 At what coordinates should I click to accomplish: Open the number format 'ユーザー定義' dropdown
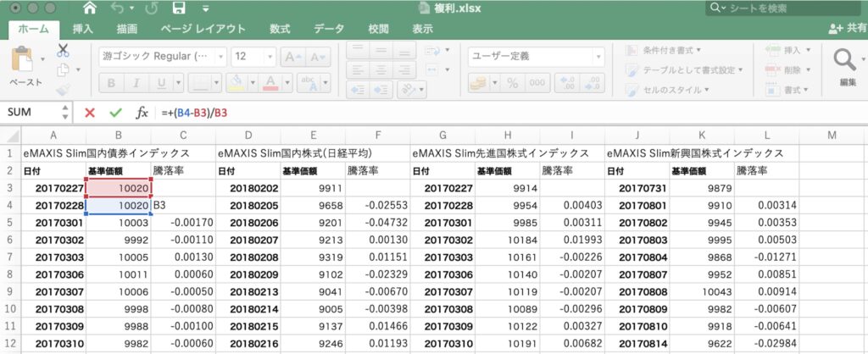[536, 57]
